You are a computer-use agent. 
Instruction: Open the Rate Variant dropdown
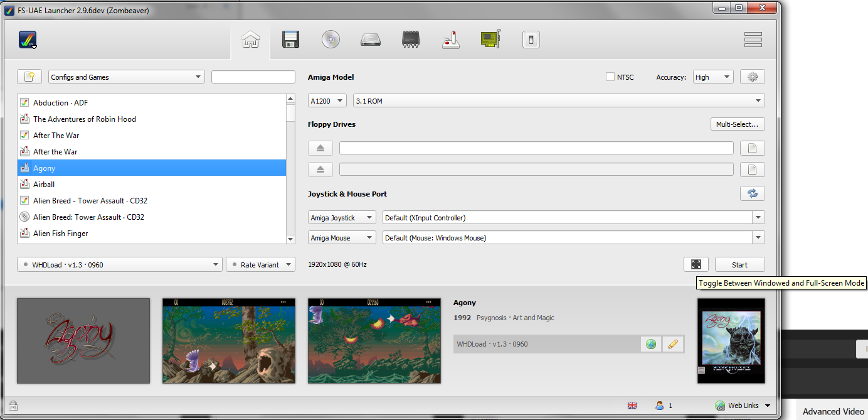260,264
